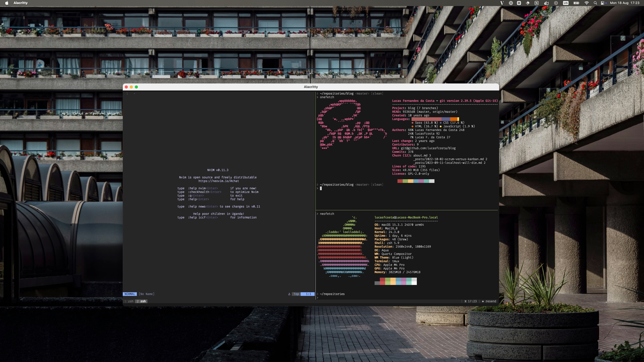Open Spotlight search from the menu bar
The height and width of the screenshot is (362, 644).
click(595, 3)
